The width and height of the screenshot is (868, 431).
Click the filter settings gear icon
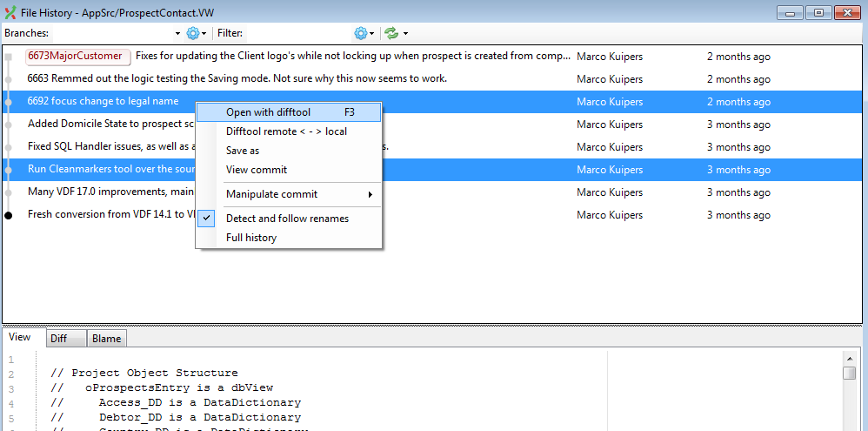coord(360,33)
